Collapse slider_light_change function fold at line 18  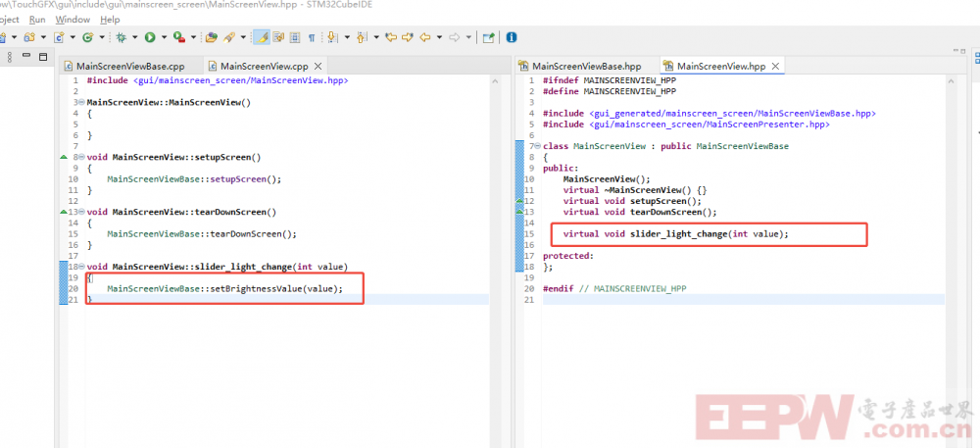pyautogui.click(x=82, y=267)
